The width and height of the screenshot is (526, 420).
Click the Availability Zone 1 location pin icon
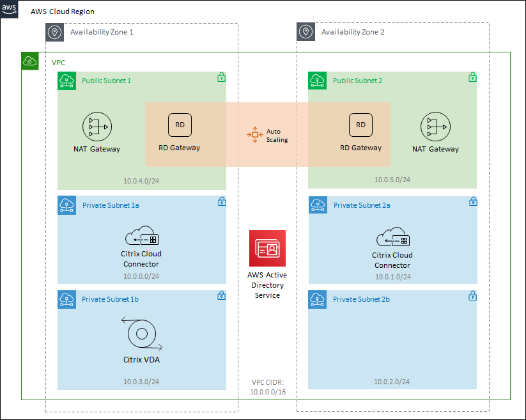[x=55, y=32]
